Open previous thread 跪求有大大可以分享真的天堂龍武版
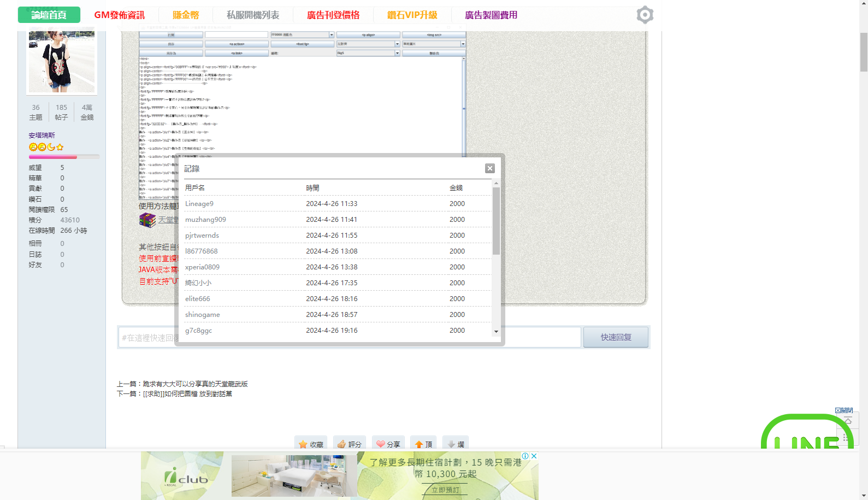The image size is (868, 500). tap(195, 384)
